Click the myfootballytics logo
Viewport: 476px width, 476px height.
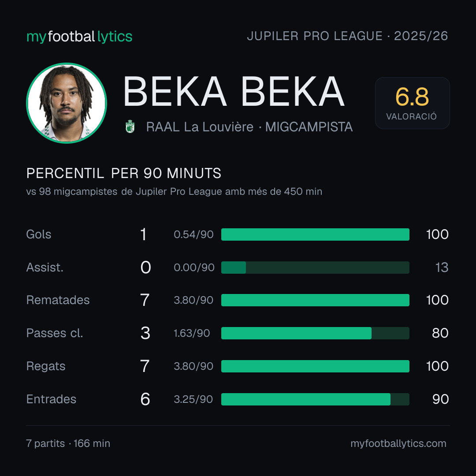click(79, 37)
